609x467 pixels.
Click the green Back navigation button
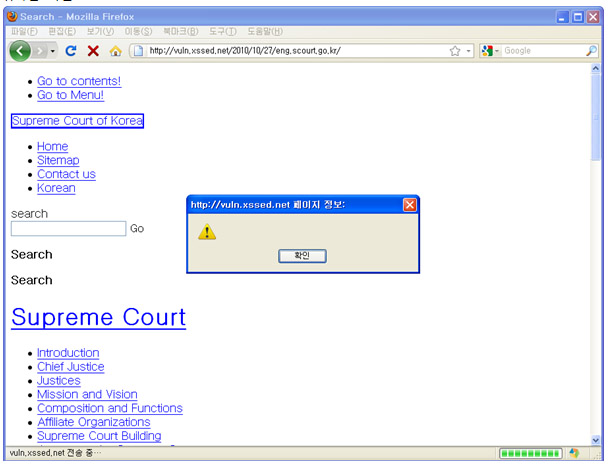click(20, 51)
